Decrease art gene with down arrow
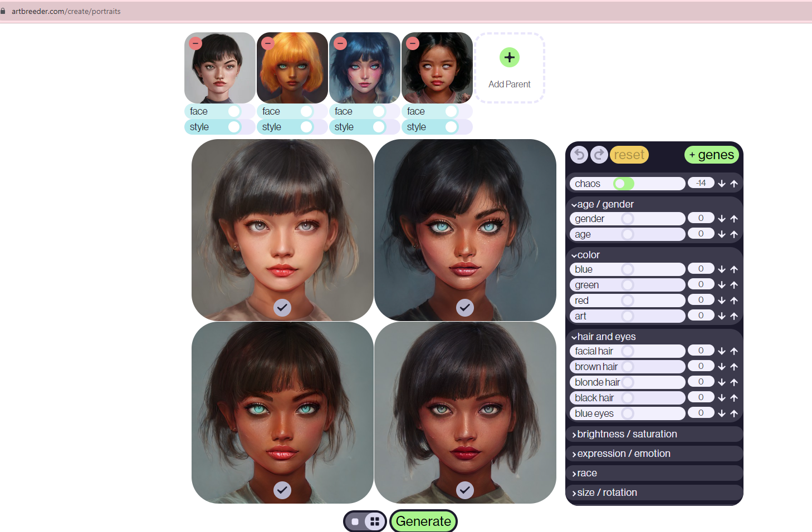Screen dimensions: 812x532 click(x=722, y=316)
